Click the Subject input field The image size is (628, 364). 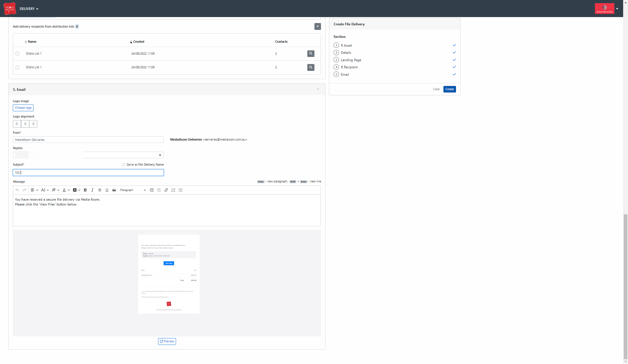tap(88, 173)
